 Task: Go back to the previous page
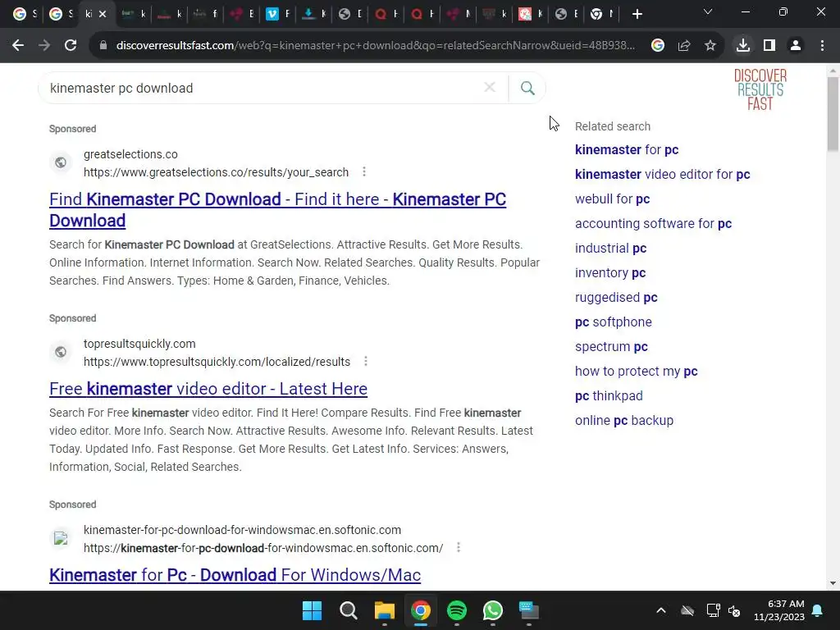click(x=18, y=46)
